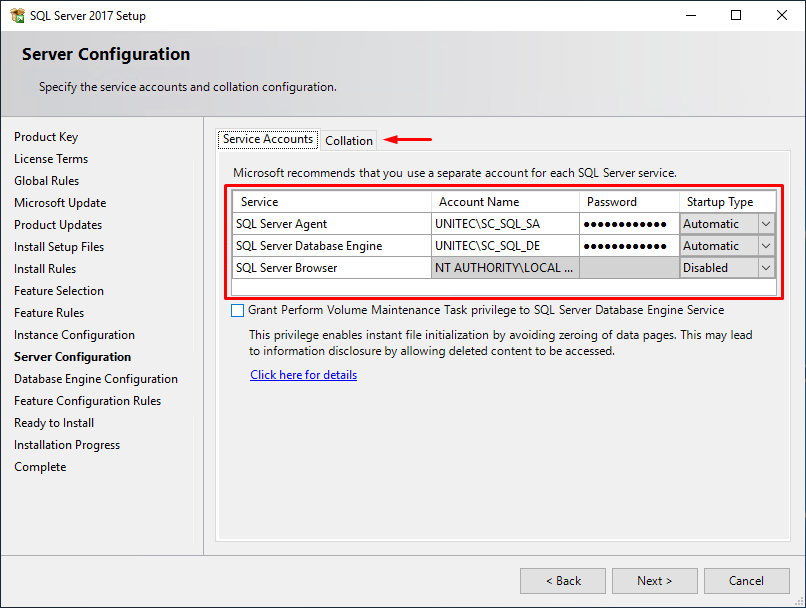Open Startup Type dropdown for SQL Server Agent
Image resolution: width=806 pixels, height=608 pixels.
tap(766, 224)
